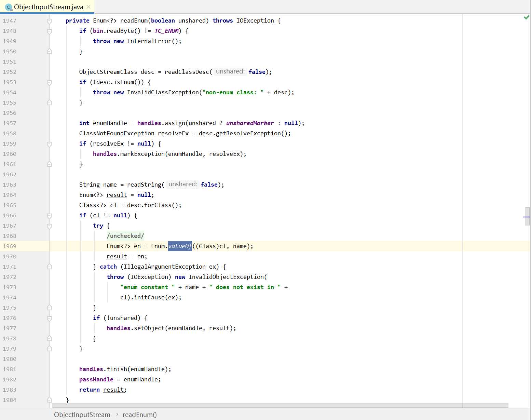This screenshot has width=531, height=420.
Task: Collapse the try block at line 1967
Action: point(50,226)
